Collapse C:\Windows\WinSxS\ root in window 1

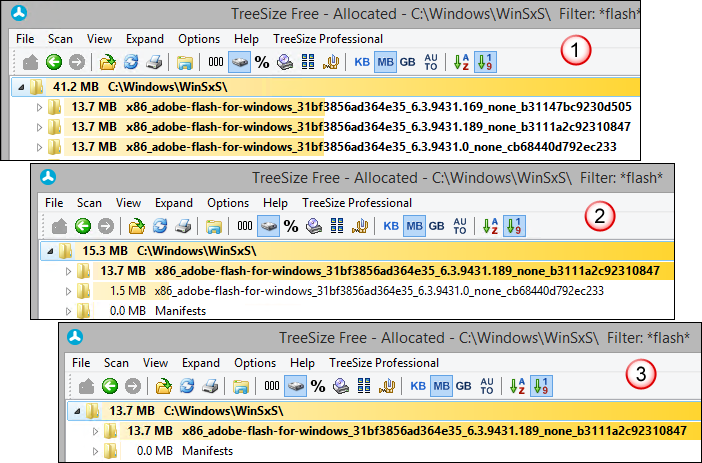[21, 87]
